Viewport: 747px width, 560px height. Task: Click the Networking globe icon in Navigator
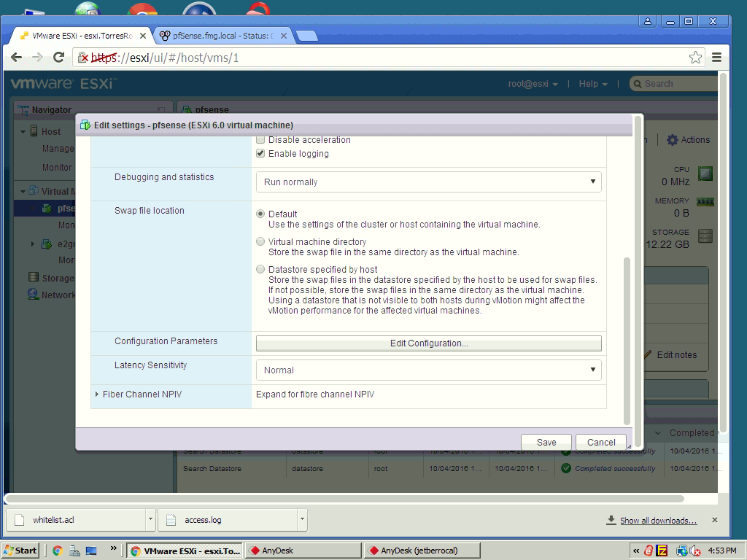[34, 295]
